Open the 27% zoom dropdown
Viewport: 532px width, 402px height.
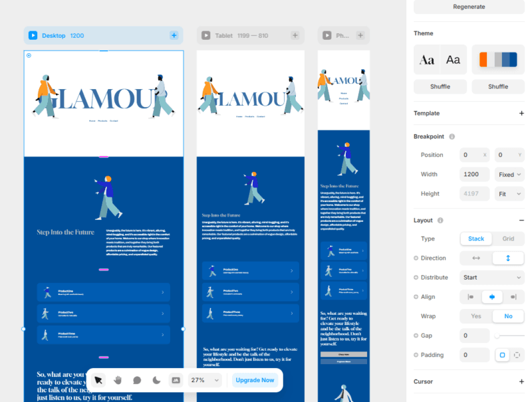click(x=205, y=380)
